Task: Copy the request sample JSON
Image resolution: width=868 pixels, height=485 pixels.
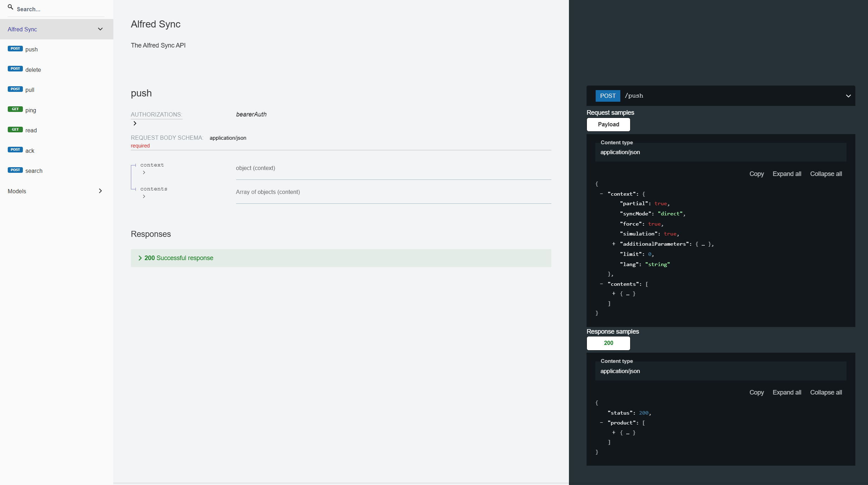Action: click(756, 174)
